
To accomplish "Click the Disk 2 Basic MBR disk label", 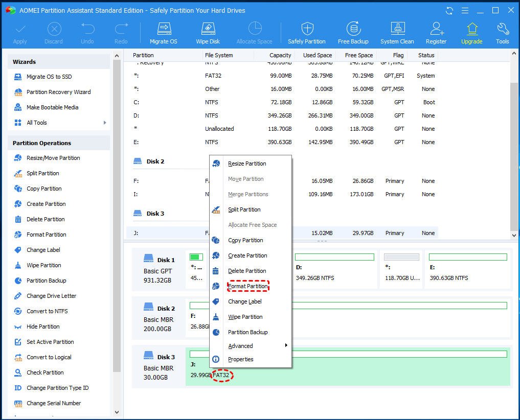I will pyautogui.click(x=159, y=318).
